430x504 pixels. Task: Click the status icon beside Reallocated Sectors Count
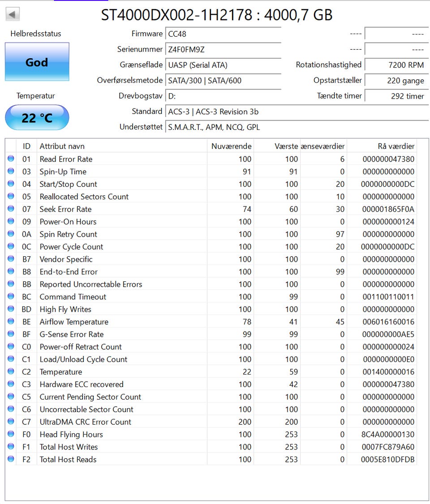pyautogui.click(x=11, y=196)
